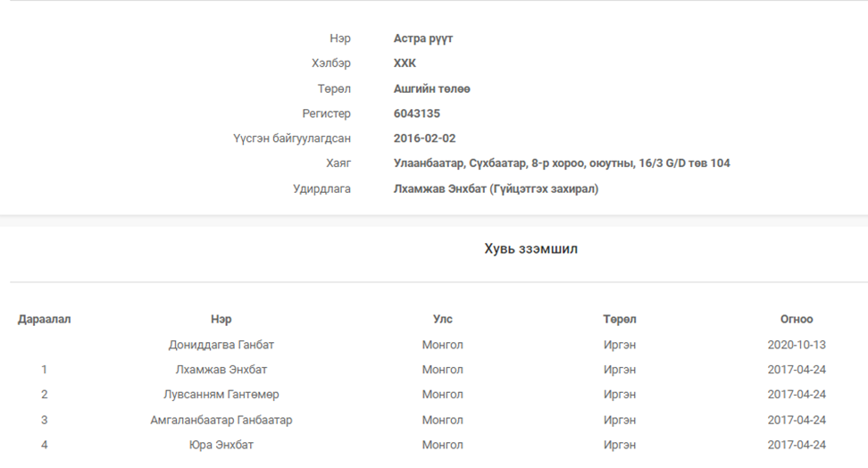Click the Улс column header
This screenshot has width=868, height=468.
442,320
